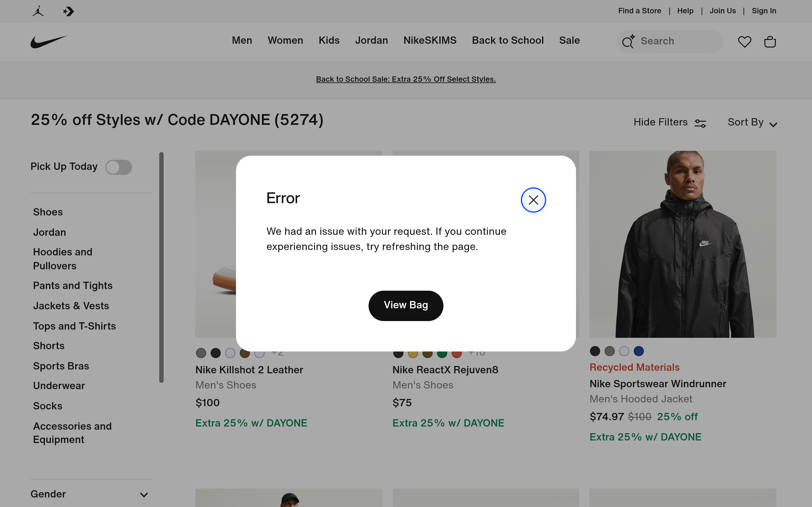Click the Converse star chevron logo

pyautogui.click(x=69, y=11)
